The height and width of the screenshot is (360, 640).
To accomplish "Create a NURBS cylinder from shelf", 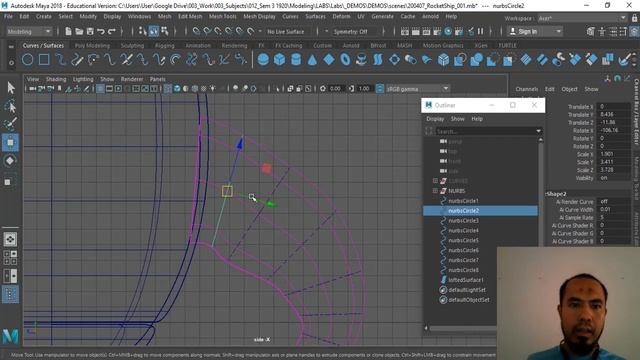I will tap(296, 60).
